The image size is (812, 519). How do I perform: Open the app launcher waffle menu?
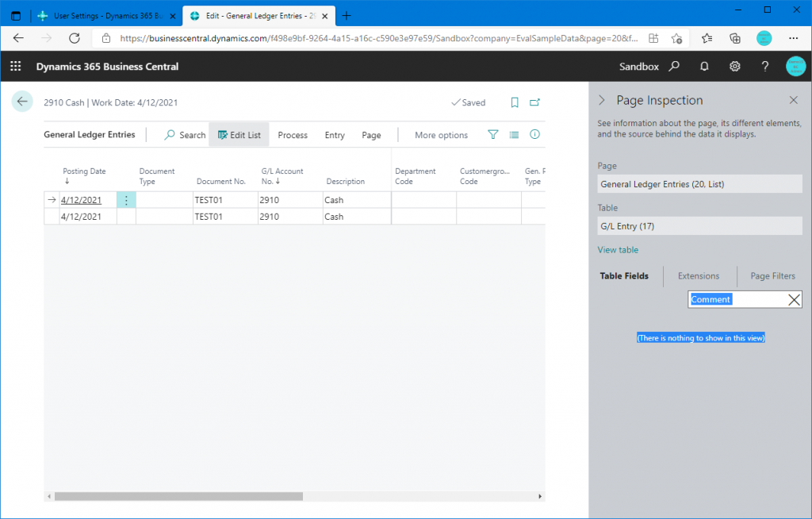(x=16, y=67)
